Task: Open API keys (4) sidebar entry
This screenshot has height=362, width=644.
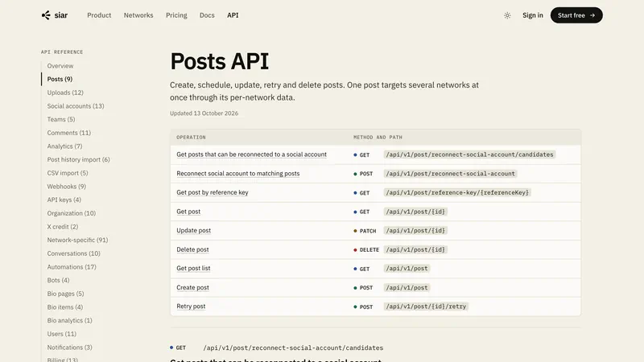Action: (64, 200)
